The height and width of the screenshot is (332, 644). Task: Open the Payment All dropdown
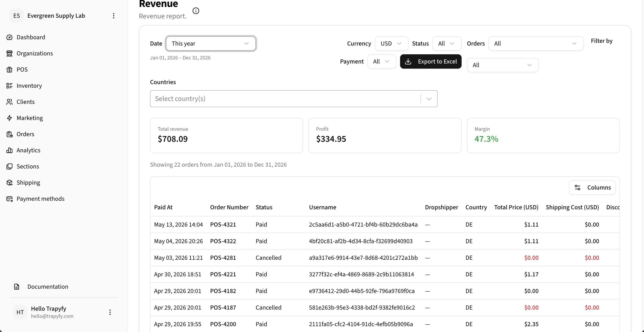point(382,61)
